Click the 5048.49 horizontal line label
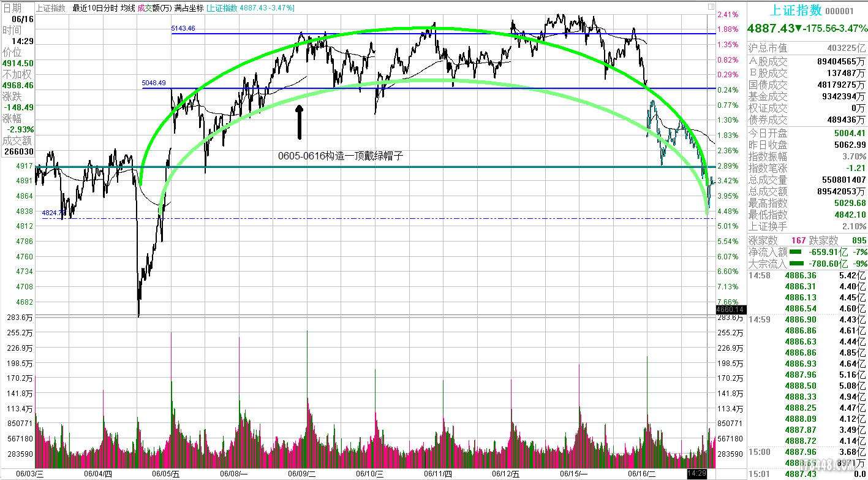 pyautogui.click(x=154, y=83)
